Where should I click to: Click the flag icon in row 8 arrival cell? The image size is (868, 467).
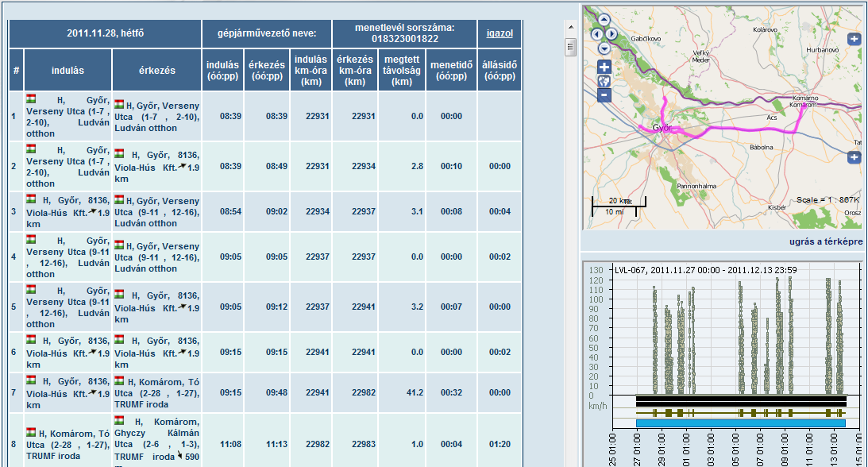(x=119, y=420)
